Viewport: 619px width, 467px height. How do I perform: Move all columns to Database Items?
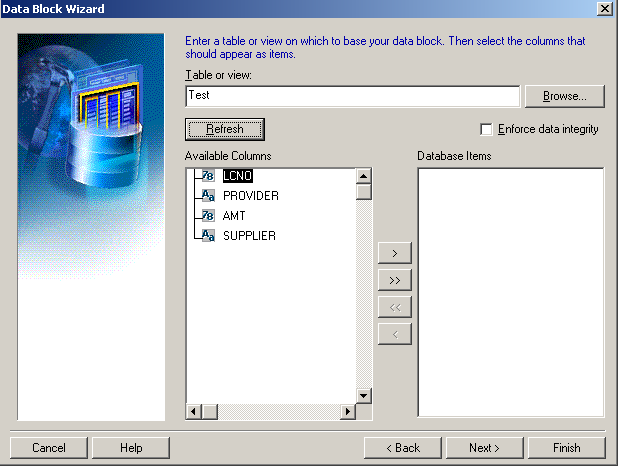(395, 280)
